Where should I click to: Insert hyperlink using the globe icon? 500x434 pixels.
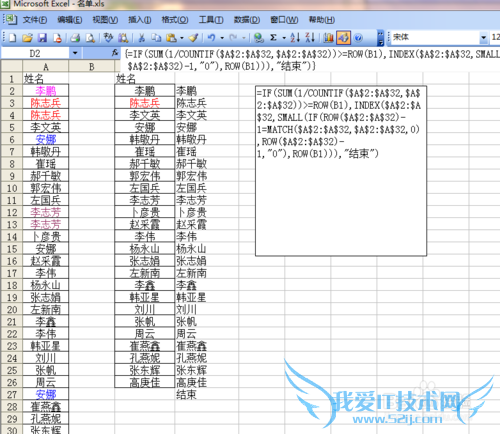[x=259, y=38]
